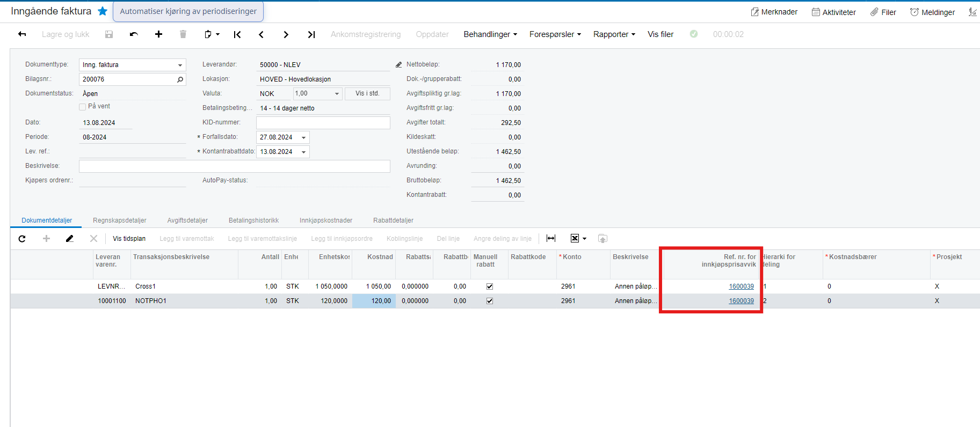980x427 pixels.
Task: Click the delete trash icon
Action: click(183, 34)
